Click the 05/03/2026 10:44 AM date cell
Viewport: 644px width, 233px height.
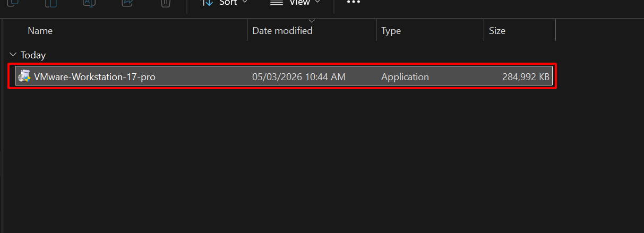coord(298,77)
